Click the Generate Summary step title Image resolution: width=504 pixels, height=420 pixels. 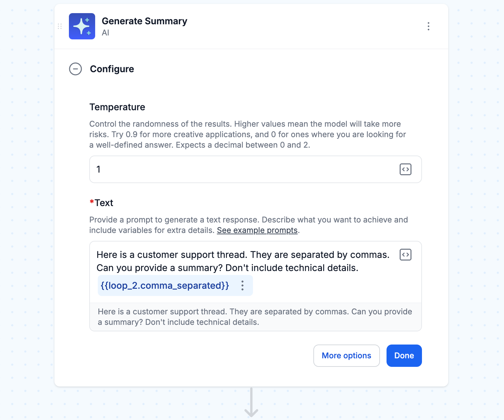coord(144,21)
